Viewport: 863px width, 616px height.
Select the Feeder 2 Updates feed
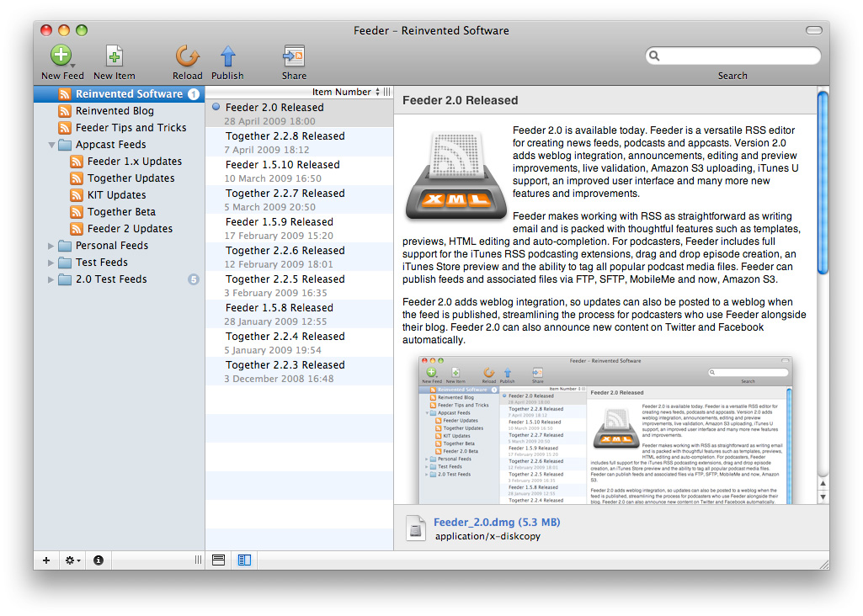pos(119,229)
